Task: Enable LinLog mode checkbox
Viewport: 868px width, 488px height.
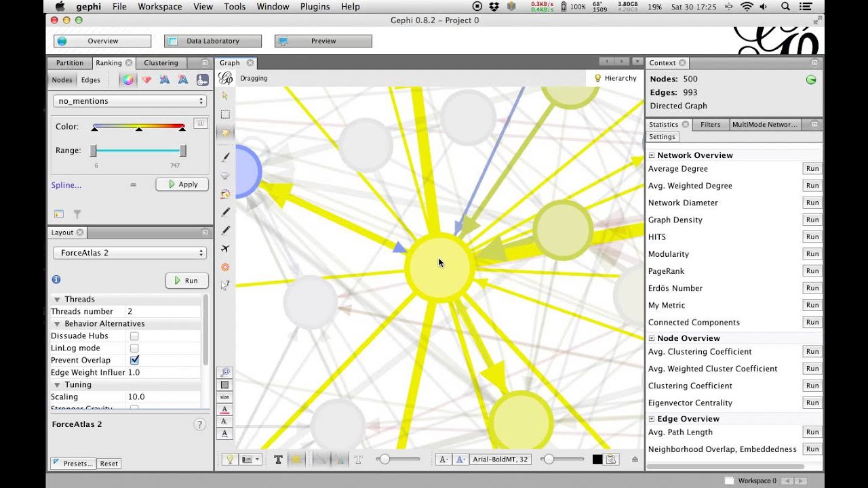Action: tap(134, 348)
